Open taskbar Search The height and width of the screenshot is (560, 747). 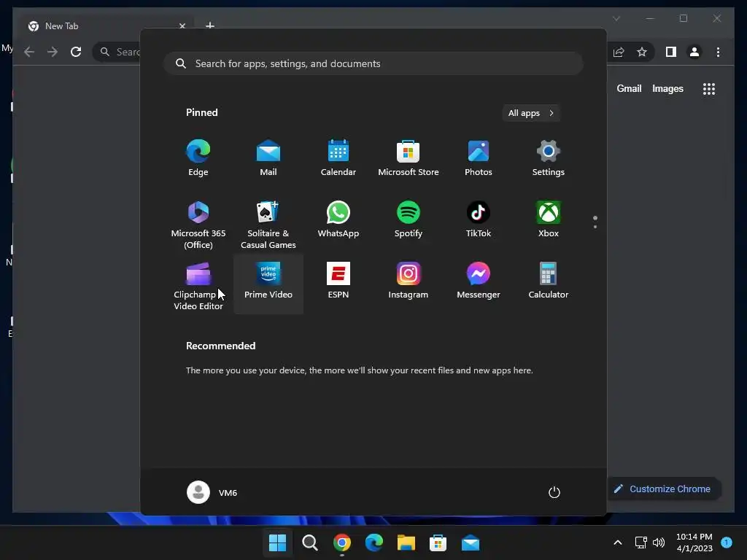pos(309,542)
